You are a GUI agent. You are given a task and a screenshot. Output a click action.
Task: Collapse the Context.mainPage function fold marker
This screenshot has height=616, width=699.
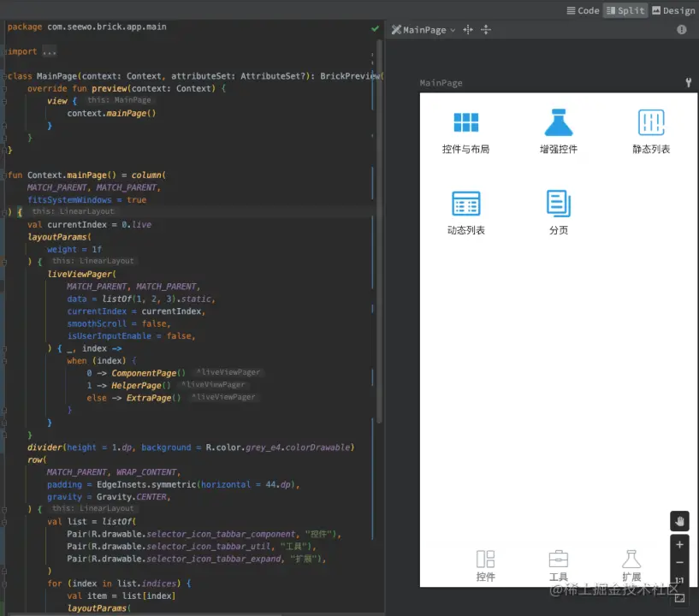point(4,175)
